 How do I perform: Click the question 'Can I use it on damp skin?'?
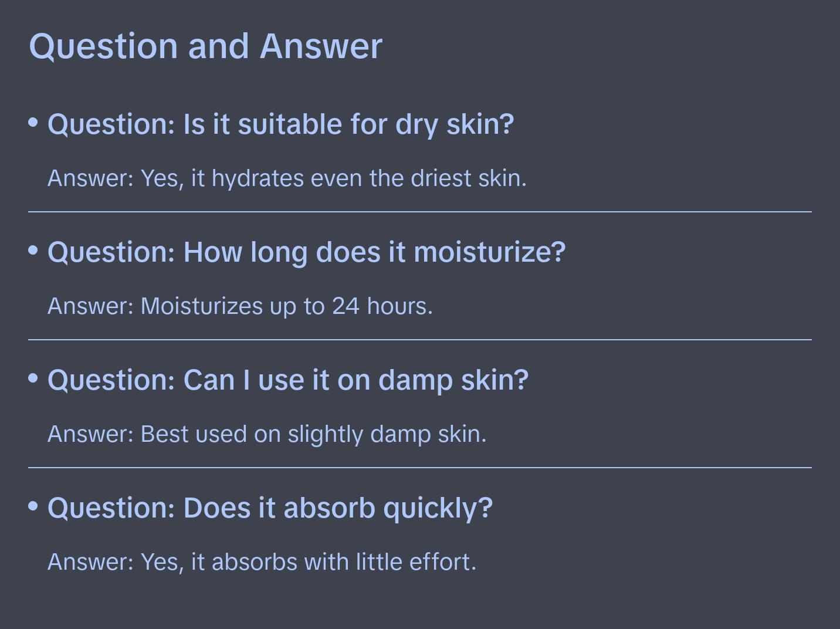(x=288, y=380)
